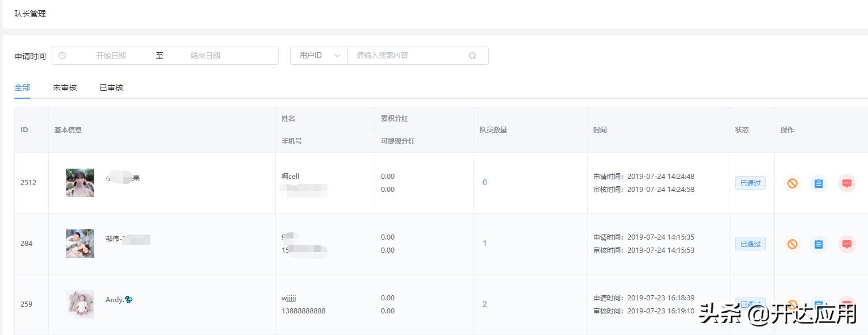Open the 用户ID search type dropdown
The height and width of the screenshot is (335, 868).
[318, 55]
